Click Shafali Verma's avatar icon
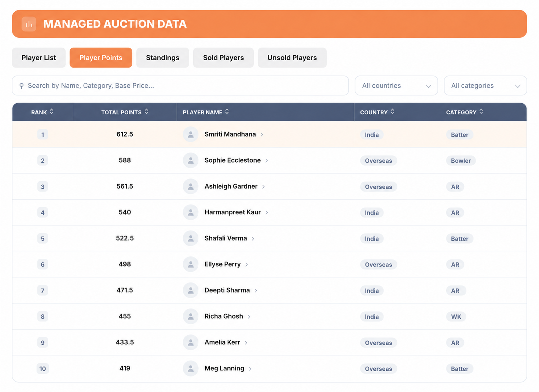 pos(191,238)
